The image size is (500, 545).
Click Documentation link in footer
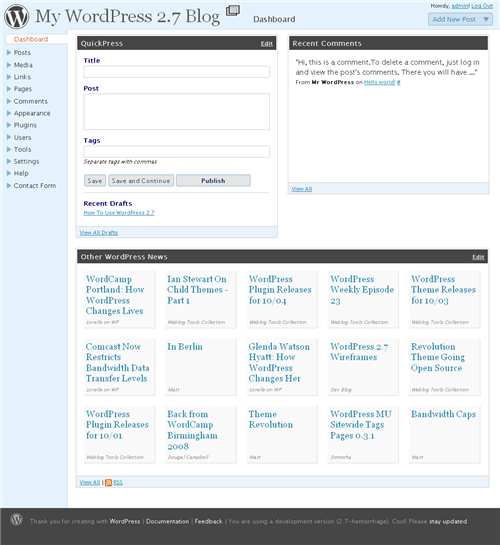(x=167, y=521)
